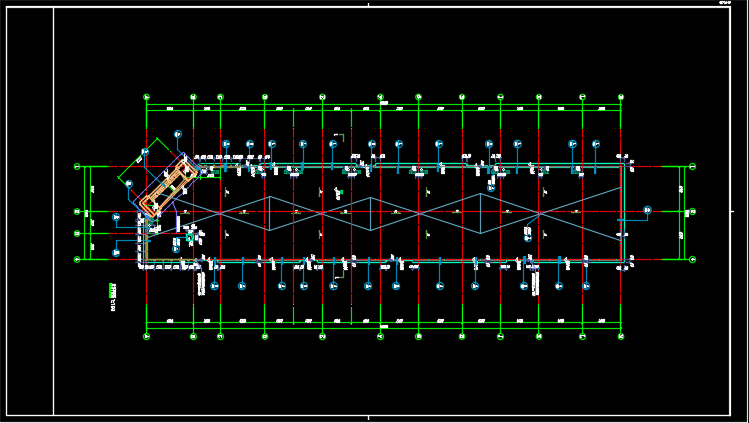Click the top-left green grid axis bubble
Viewport: 749px width, 423px height.
coord(147,97)
